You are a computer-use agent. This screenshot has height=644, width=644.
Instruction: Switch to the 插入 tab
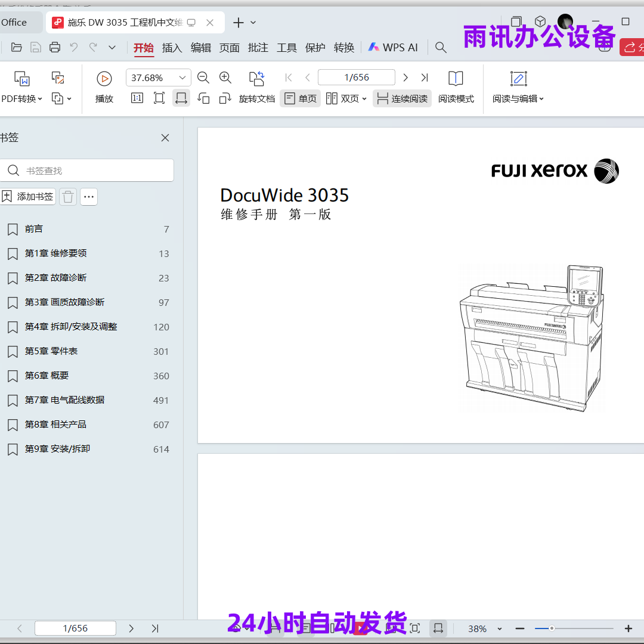click(172, 48)
